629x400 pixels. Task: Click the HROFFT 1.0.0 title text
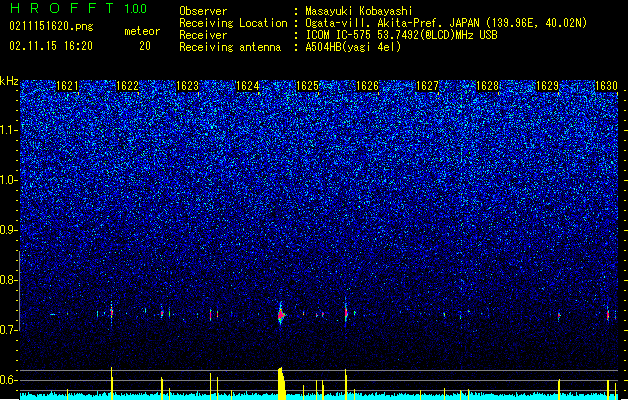pos(79,8)
